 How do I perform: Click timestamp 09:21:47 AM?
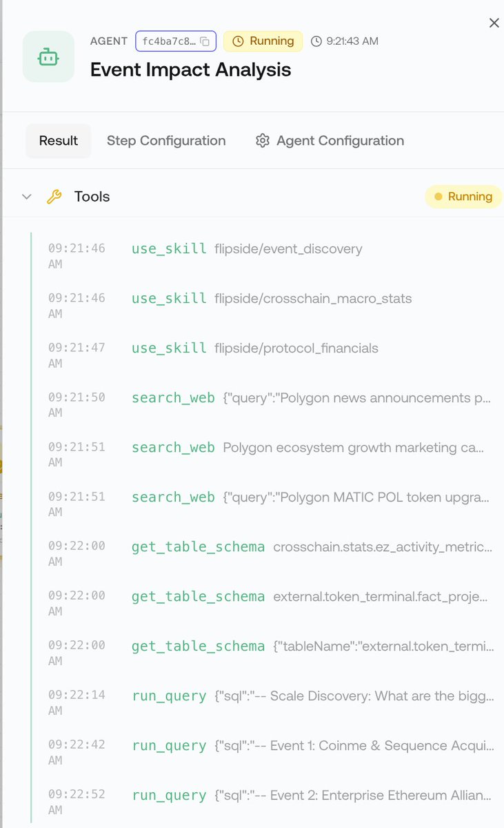coord(77,355)
